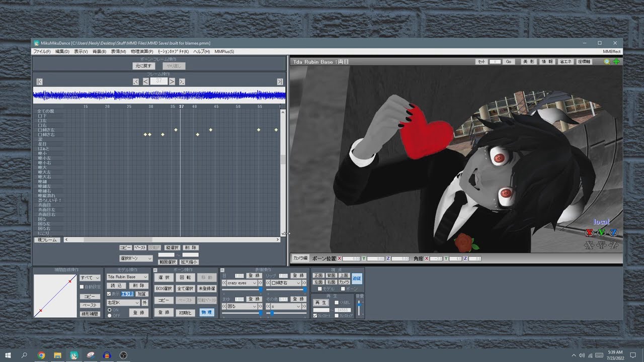
Task: Click the keyframe diamond at frame 55
Action: point(259,130)
